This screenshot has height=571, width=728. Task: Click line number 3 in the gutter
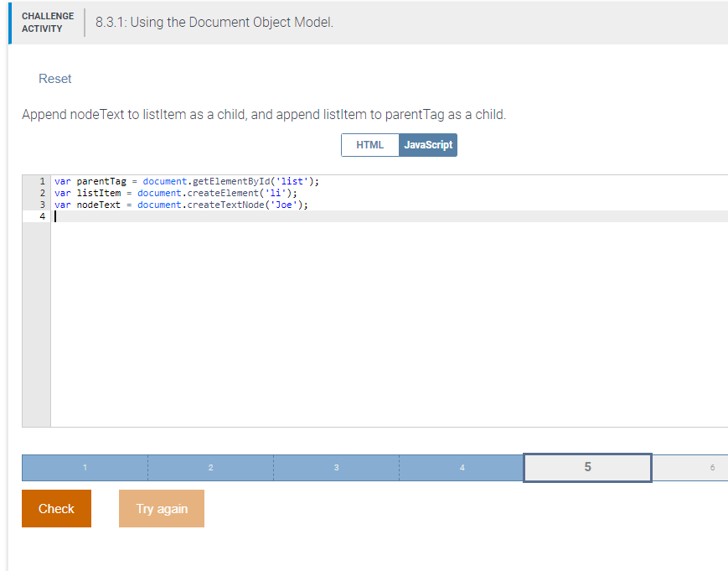(x=41, y=204)
